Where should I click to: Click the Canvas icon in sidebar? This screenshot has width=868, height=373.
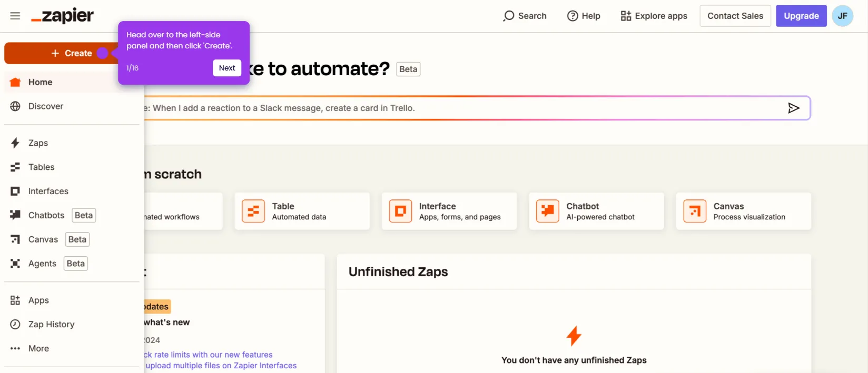tap(15, 239)
